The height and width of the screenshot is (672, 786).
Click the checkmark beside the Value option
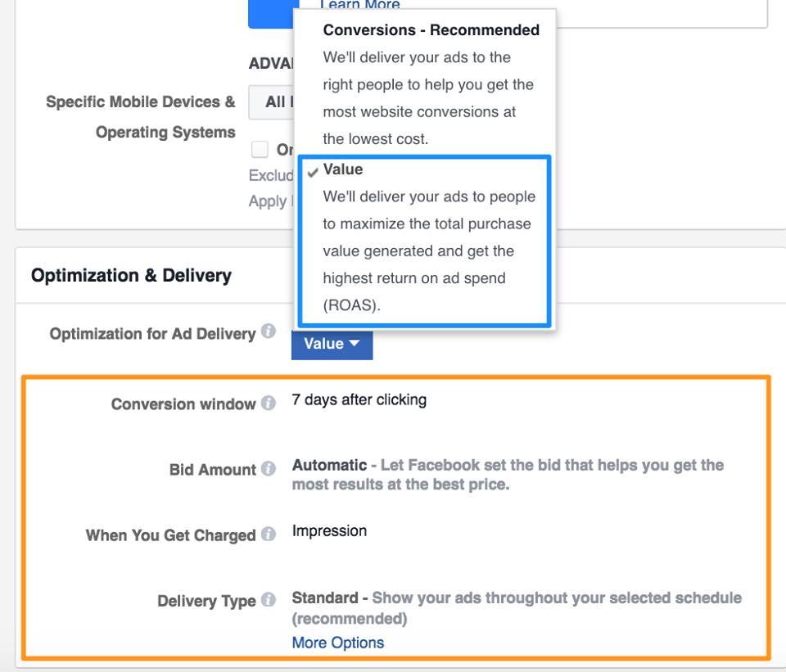(313, 171)
